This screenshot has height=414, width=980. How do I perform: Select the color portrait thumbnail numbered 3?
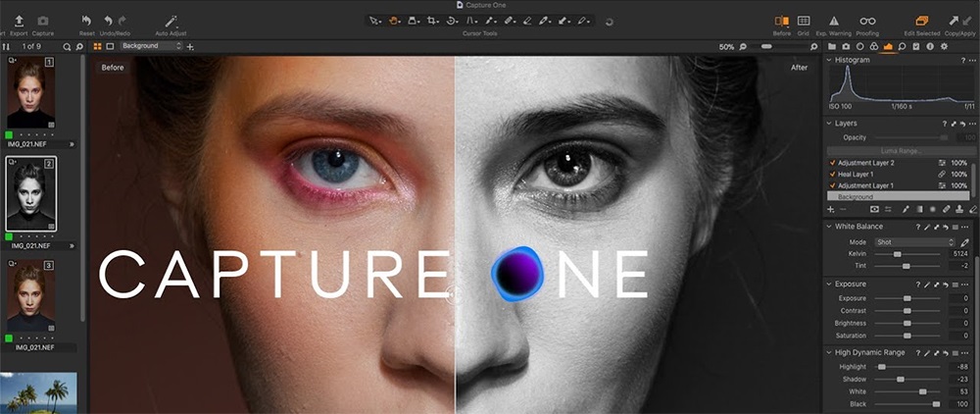pyautogui.click(x=30, y=296)
